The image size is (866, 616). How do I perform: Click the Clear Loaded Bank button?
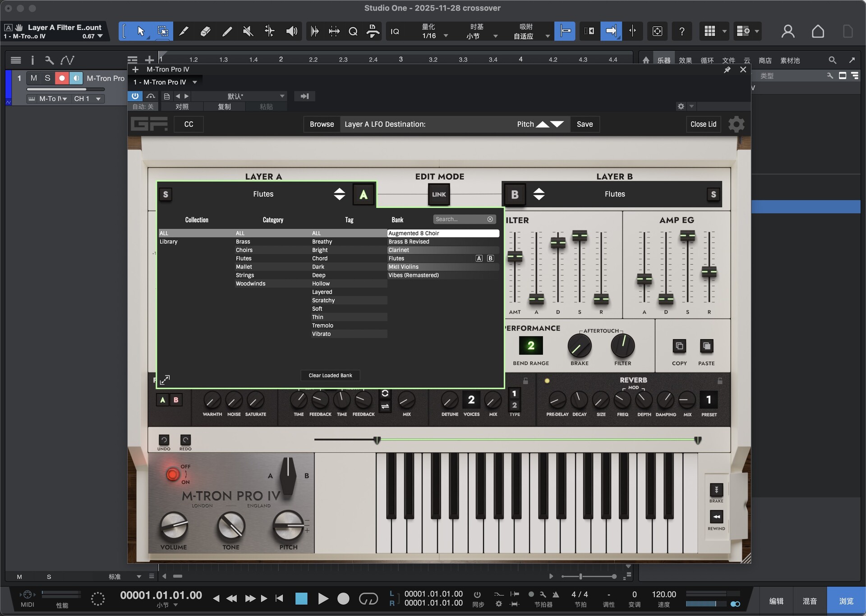pyautogui.click(x=330, y=375)
